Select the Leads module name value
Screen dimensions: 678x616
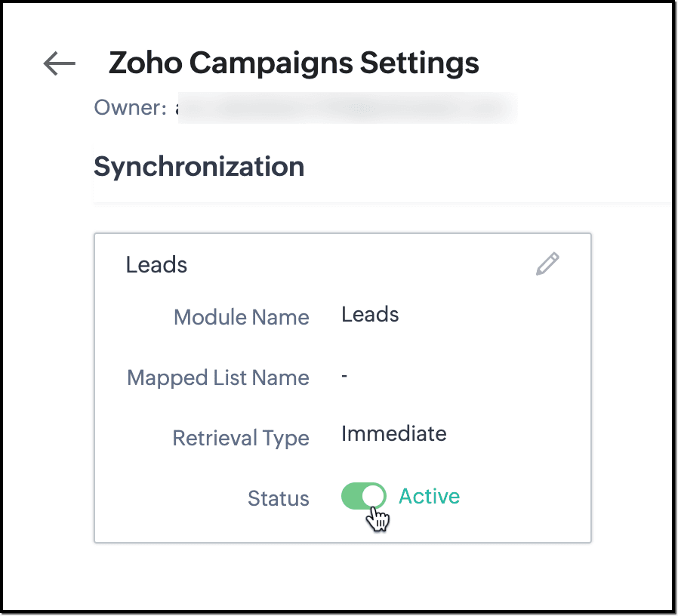pyautogui.click(x=370, y=314)
